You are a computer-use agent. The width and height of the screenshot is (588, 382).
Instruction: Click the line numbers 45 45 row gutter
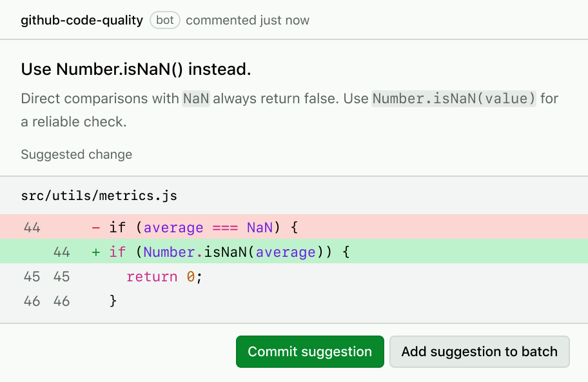click(x=46, y=277)
